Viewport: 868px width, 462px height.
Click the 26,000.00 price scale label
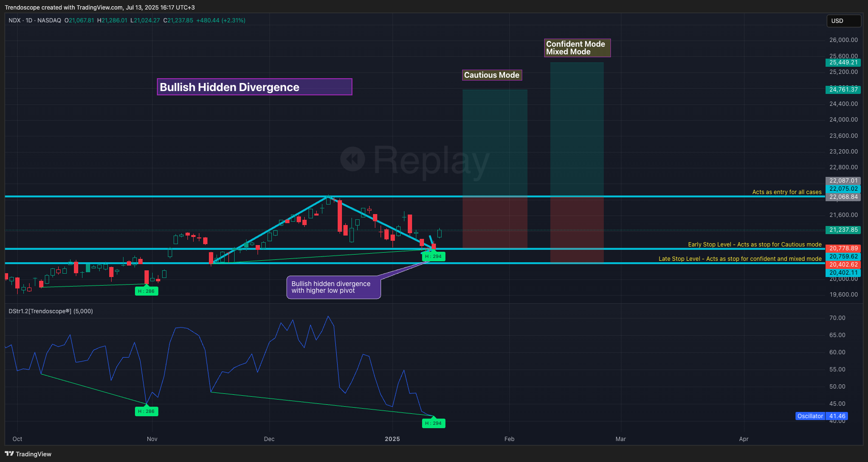[843, 40]
